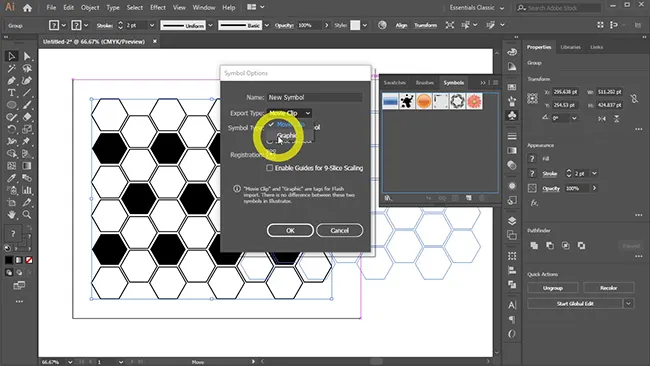Open the Symbols panel flyout menu icon
Image resolution: width=650 pixels, height=366 pixels.
click(495, 82)
